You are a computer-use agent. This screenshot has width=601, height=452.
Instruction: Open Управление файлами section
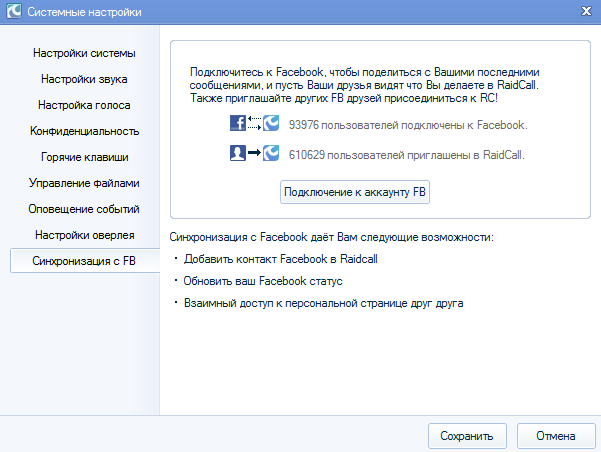tap(84, 183)
